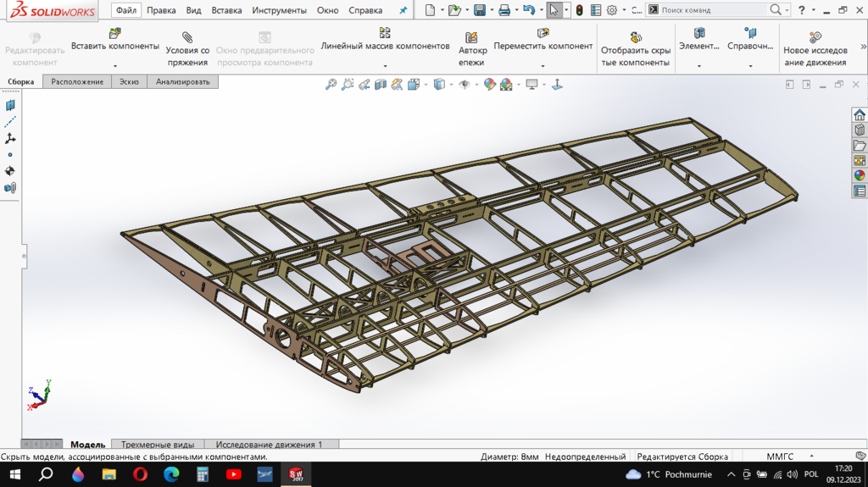Expand the Вставить компоненты dropdown arrow
The image size is (868, 487).
115,66
